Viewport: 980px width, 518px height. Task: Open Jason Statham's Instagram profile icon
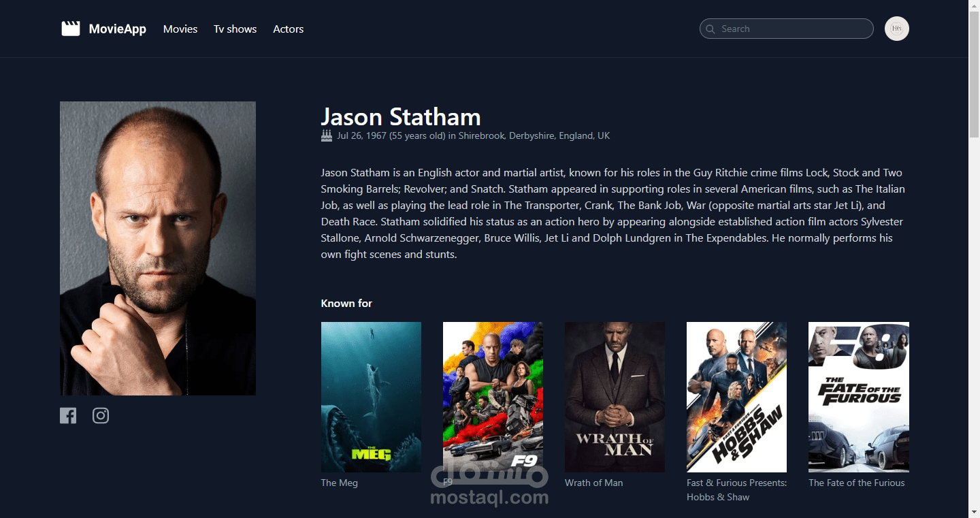101,415
